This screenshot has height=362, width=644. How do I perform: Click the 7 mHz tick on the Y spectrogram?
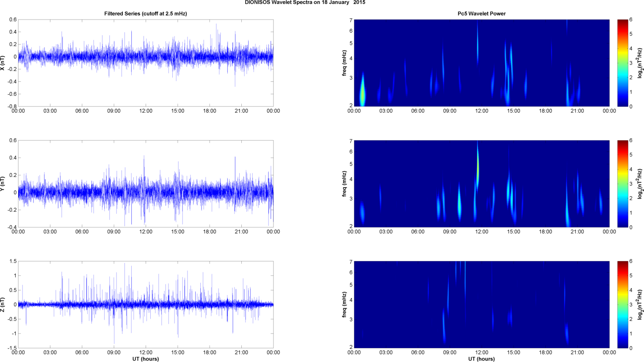point(351,141)
